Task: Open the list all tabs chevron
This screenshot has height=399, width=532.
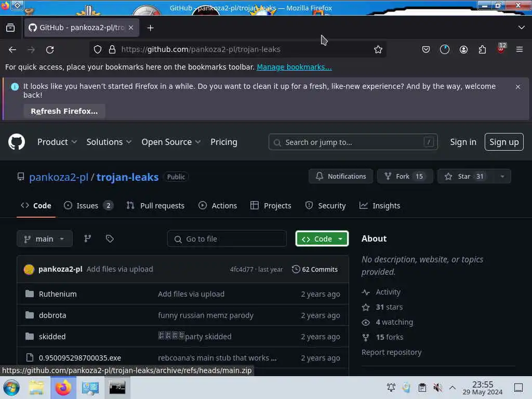Action: tap(521, 28)
